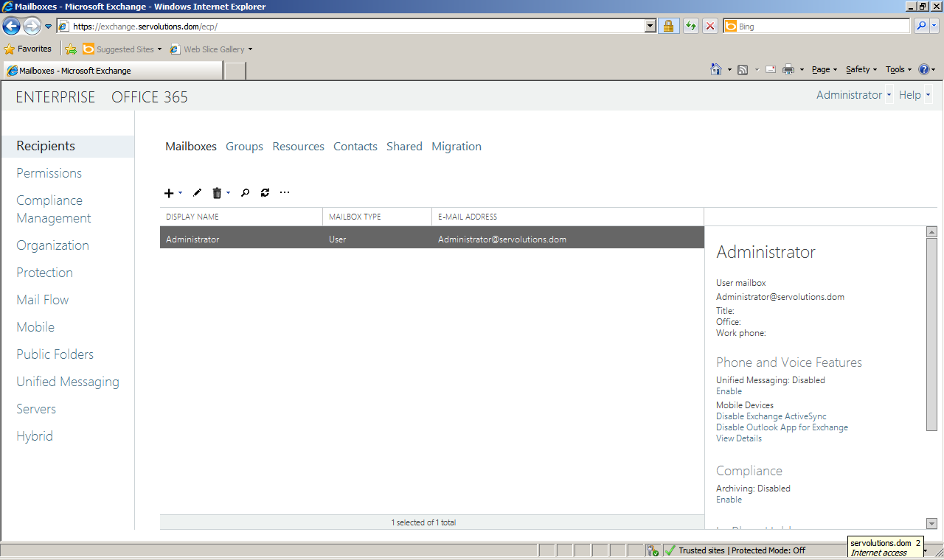Viewport: 944px width, 560px height.
Task: Open Mobile in the left navigation
Action: [35, 327]
